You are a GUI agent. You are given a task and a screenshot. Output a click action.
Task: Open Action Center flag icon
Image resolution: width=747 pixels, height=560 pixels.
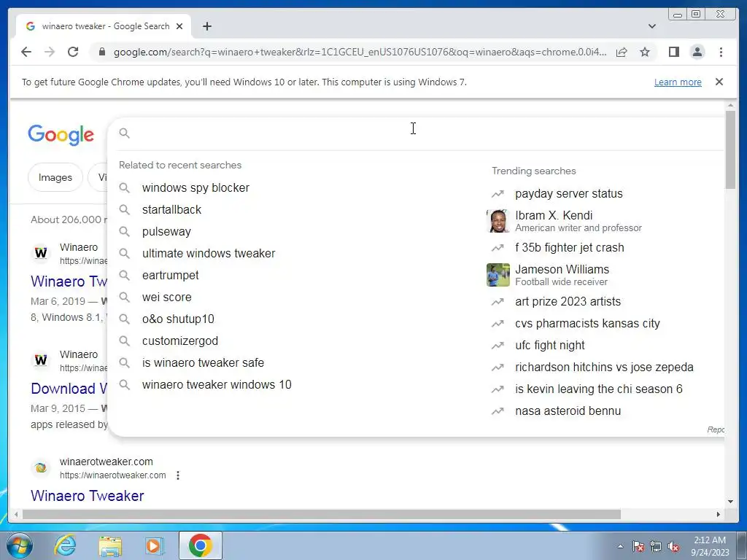tap(638, 546)
